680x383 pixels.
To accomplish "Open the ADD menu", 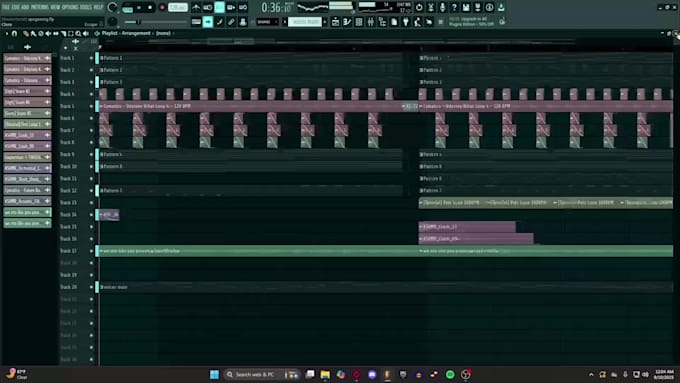I will (x=25, y=7).
